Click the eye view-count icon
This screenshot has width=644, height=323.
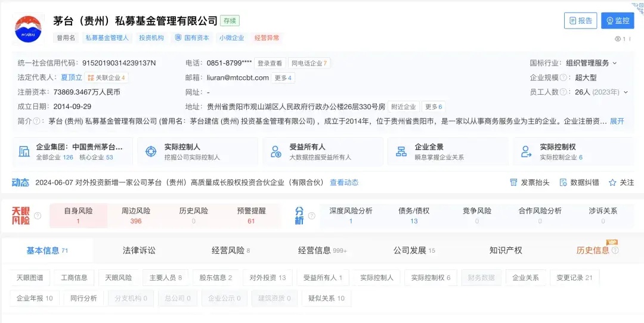click(618, 39)
